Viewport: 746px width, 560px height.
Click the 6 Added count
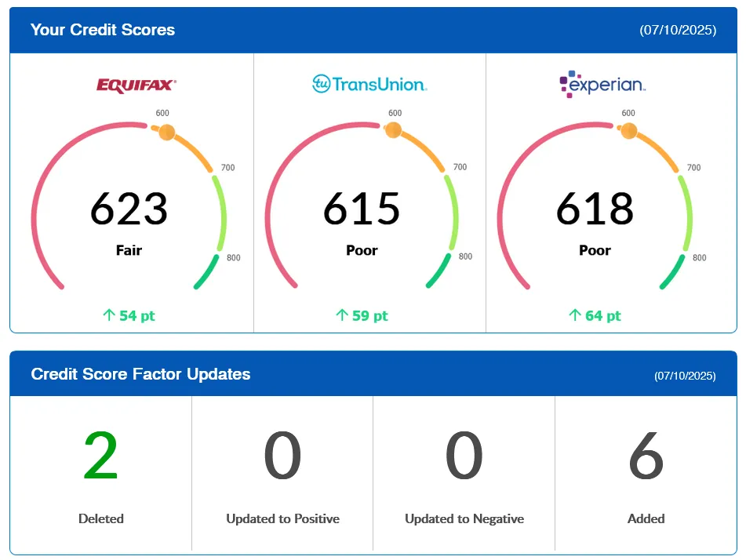(x=646, y=456)
